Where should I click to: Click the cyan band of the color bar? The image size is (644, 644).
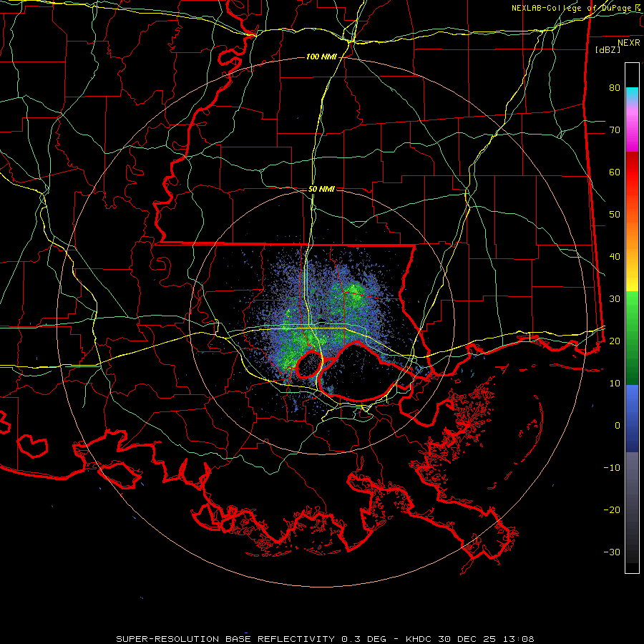pos(632,94)
